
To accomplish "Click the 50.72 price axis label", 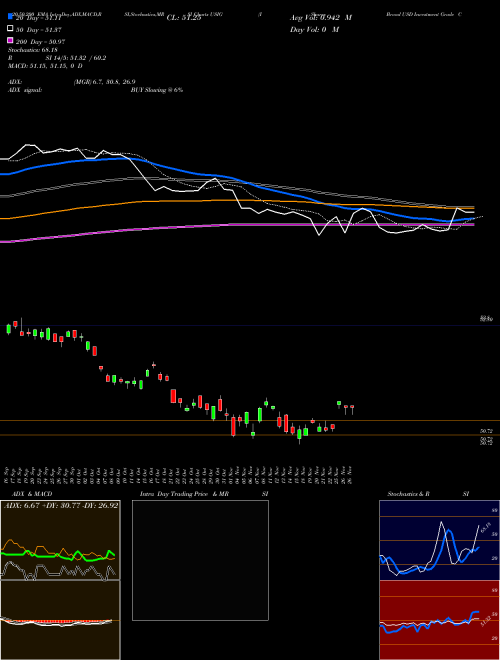I will pos(487,431).
